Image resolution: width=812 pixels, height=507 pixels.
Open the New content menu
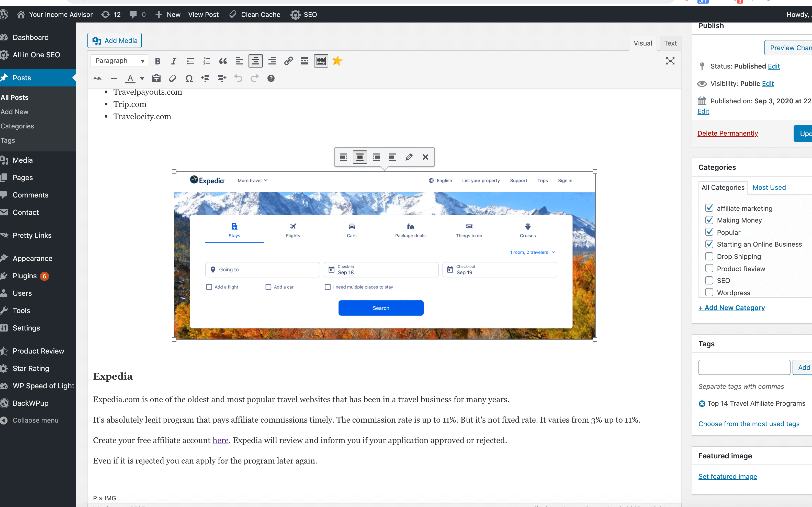tap(168, 14)
